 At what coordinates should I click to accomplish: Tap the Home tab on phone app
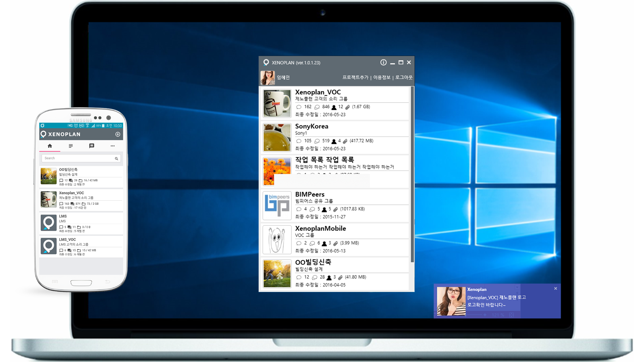[50, 146]
